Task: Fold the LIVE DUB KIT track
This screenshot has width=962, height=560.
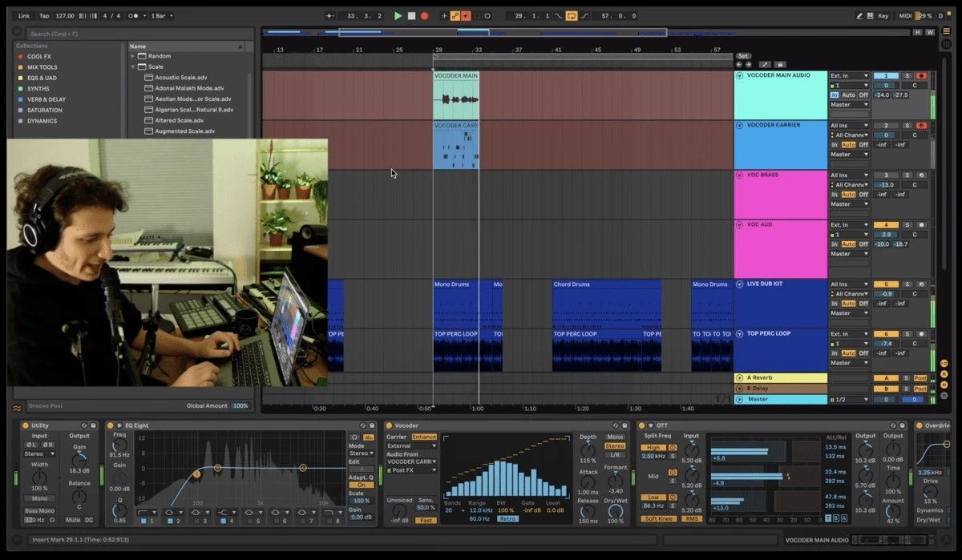Action: point(739,284)
